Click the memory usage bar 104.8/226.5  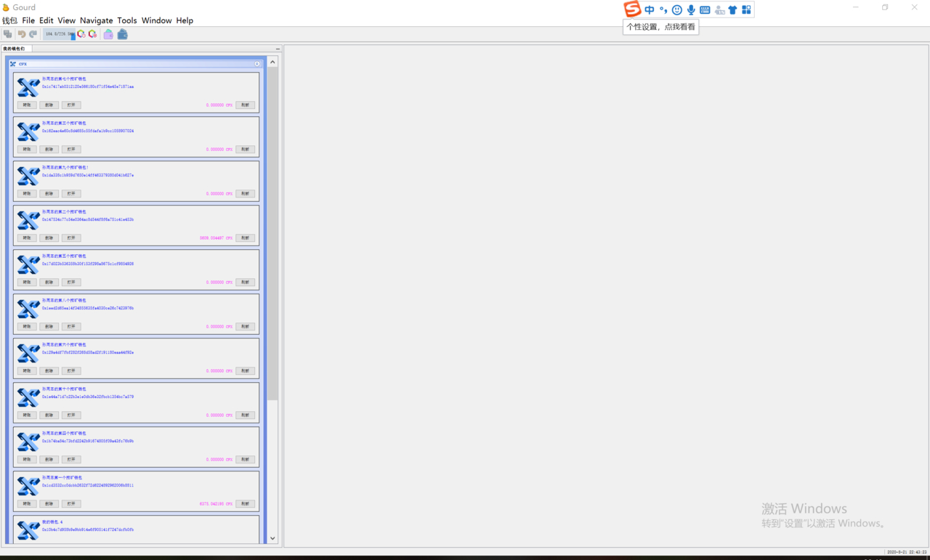point(59,34)
